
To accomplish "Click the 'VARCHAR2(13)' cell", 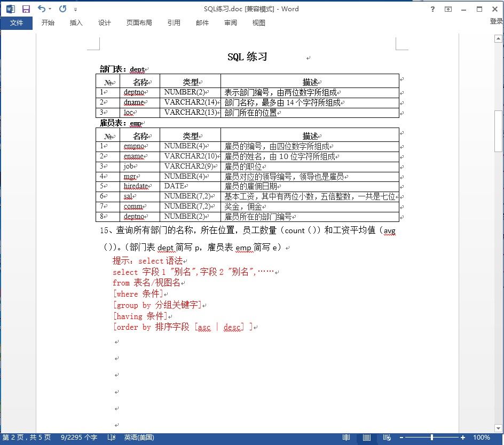I will pyautogui.click(x=191, y=112).
